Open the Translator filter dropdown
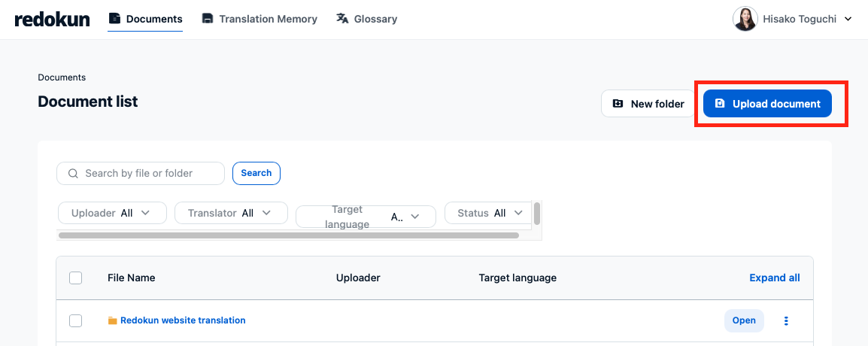868x346 pixels. pos(232,213)
